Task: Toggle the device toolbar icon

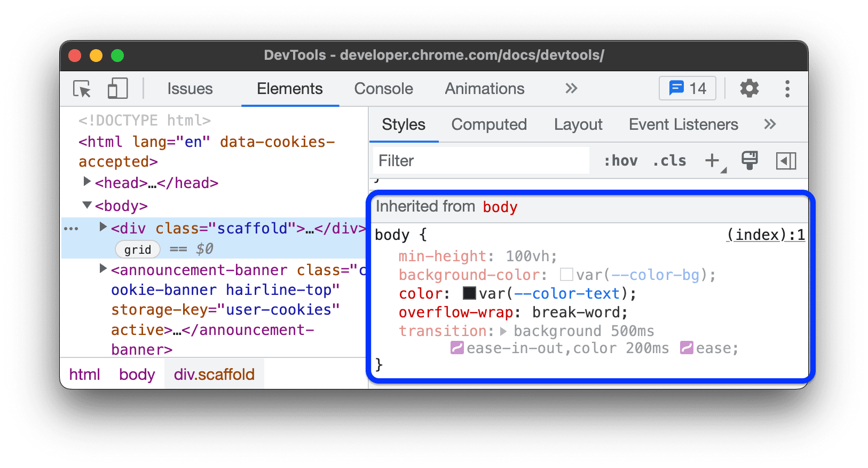Action: [117, 89]
